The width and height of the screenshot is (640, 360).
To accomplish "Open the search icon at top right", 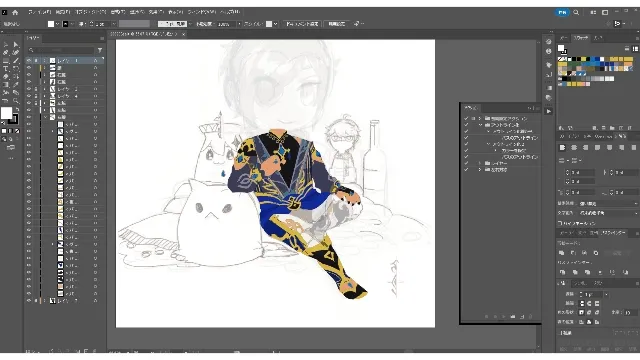I will 576,12.
